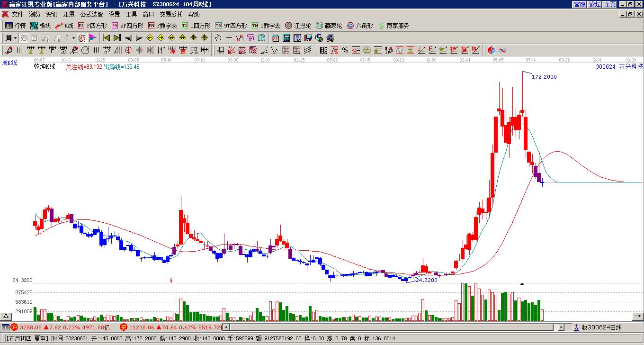644x345 pixels.
Task: Launch the 江恩轮 Gann wheel
Action: (298, 26)
